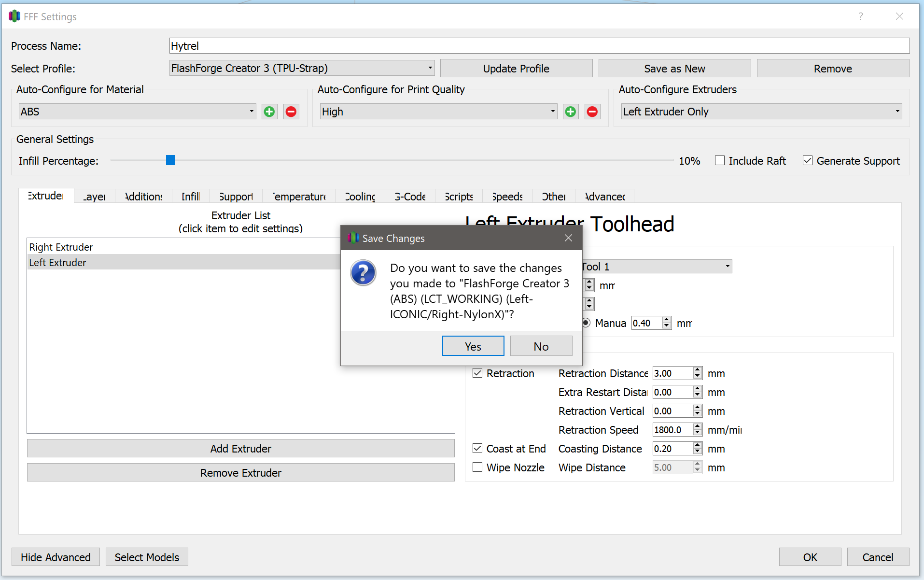This screenshot has height=580, width=924.
Task: Open the Left Extruder Only dropdown
Action: [x=761, y=112]
